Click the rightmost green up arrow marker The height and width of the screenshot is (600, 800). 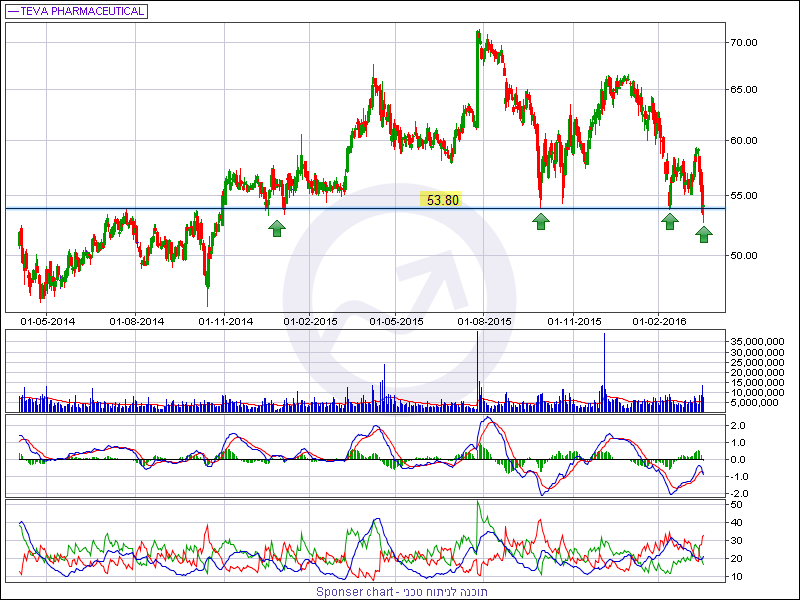704,233
